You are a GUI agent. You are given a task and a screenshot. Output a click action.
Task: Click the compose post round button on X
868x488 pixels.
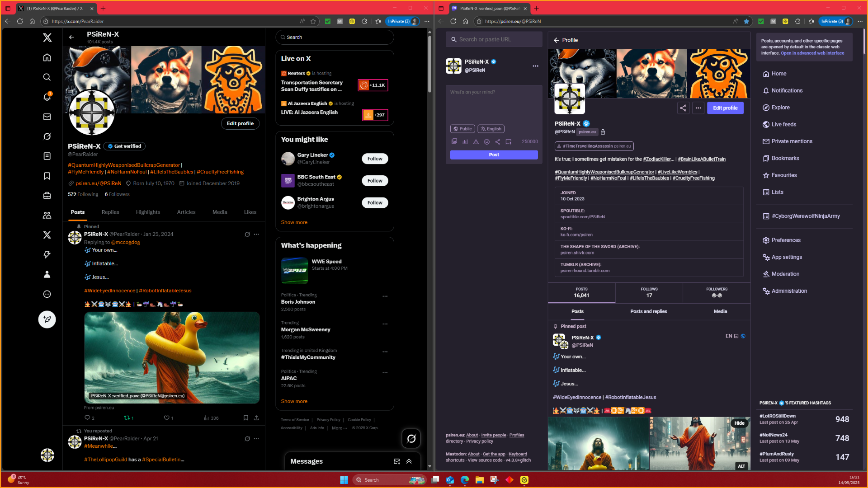(47, 319)
